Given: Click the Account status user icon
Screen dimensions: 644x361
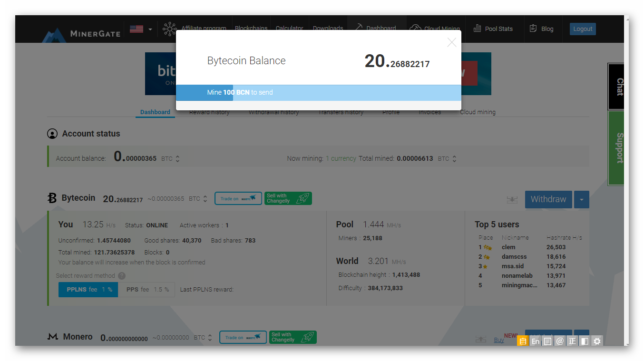Looking at the screenshot, I should pos(52,134).
